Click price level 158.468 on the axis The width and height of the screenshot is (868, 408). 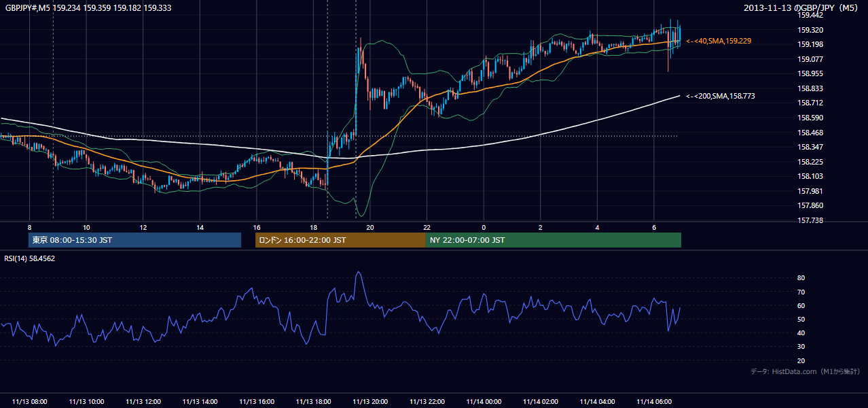810,132
